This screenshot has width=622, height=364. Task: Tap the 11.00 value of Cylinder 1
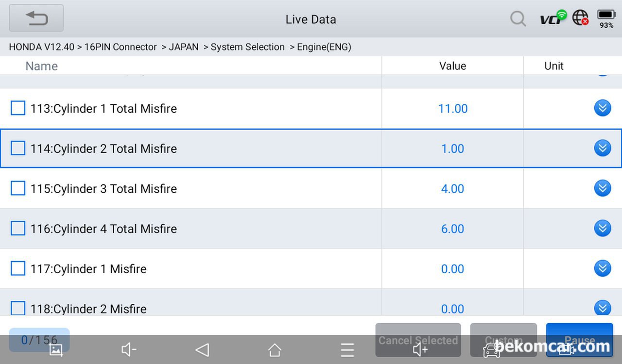point(452,109)
